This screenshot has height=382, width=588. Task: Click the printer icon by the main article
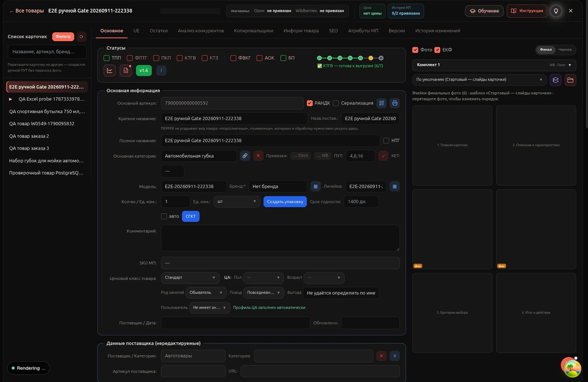(395, 103)
